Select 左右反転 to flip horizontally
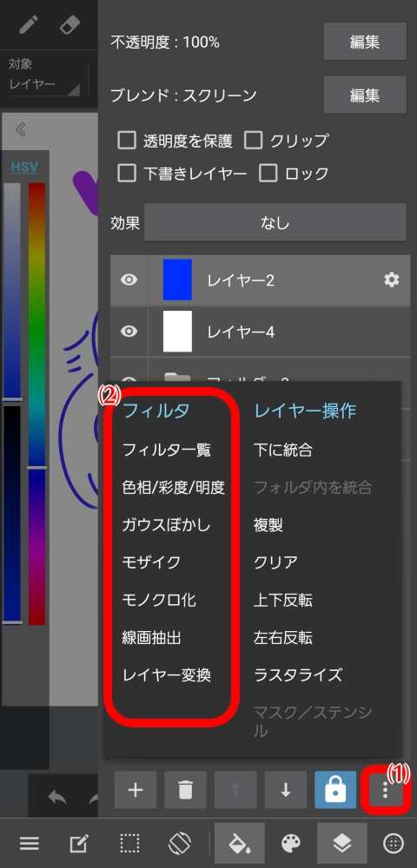The height and width of the screenshot is (868, 417). coord(283,638)
